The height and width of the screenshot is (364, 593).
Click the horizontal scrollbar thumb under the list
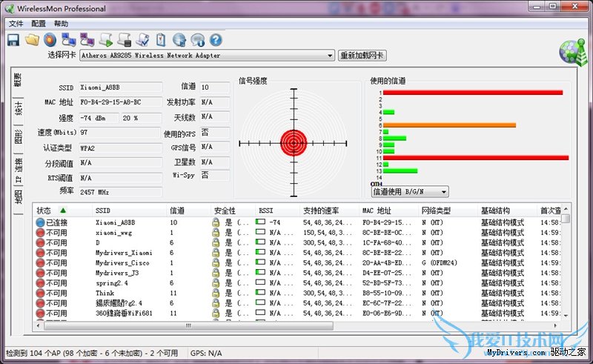(x=188, y=325)
